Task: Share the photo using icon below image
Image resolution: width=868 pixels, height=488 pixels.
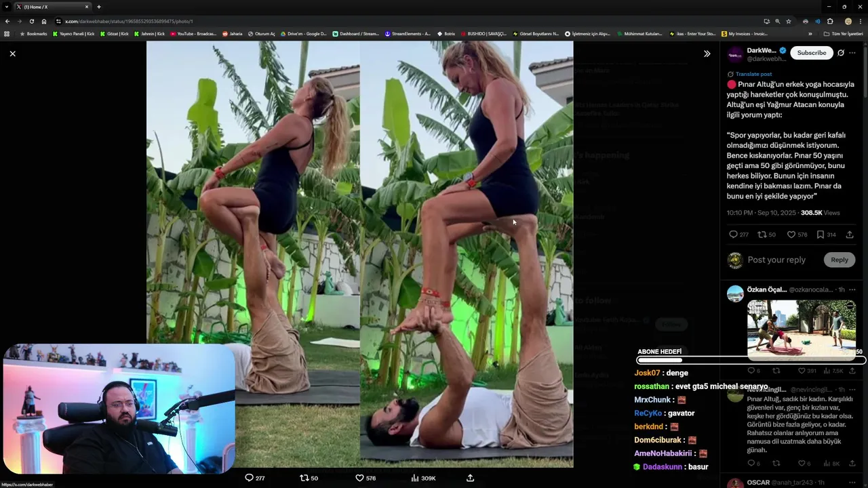Action: [x=470, y=478]
